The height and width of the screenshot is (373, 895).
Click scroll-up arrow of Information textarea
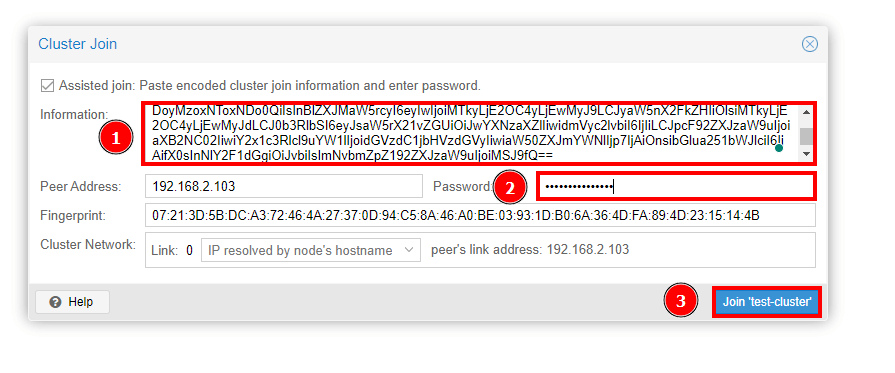click(x=806, y=112)
